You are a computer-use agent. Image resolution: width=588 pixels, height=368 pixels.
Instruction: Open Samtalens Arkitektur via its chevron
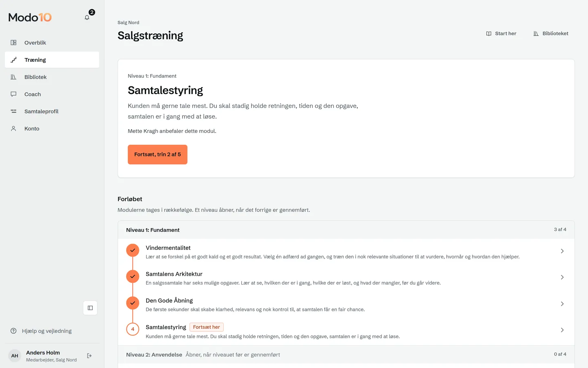click(x=562, y=277)
